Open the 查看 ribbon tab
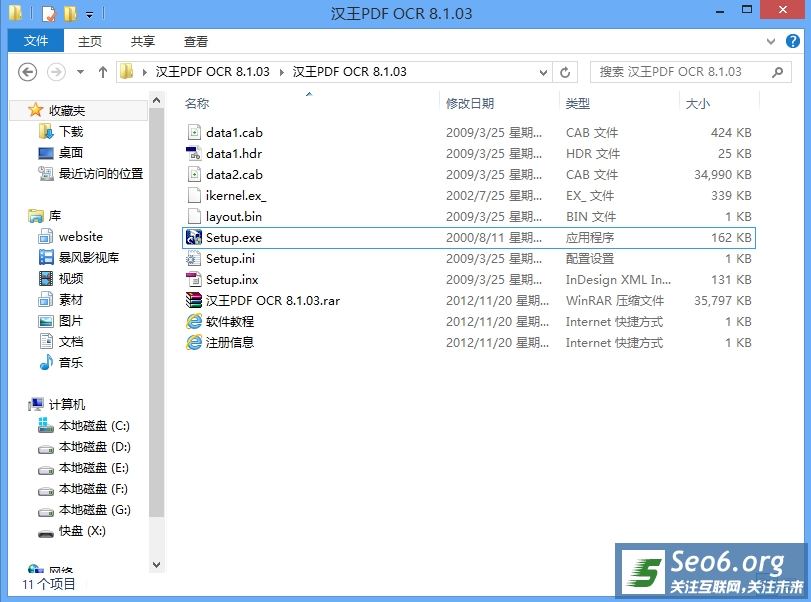 (196, 41)
